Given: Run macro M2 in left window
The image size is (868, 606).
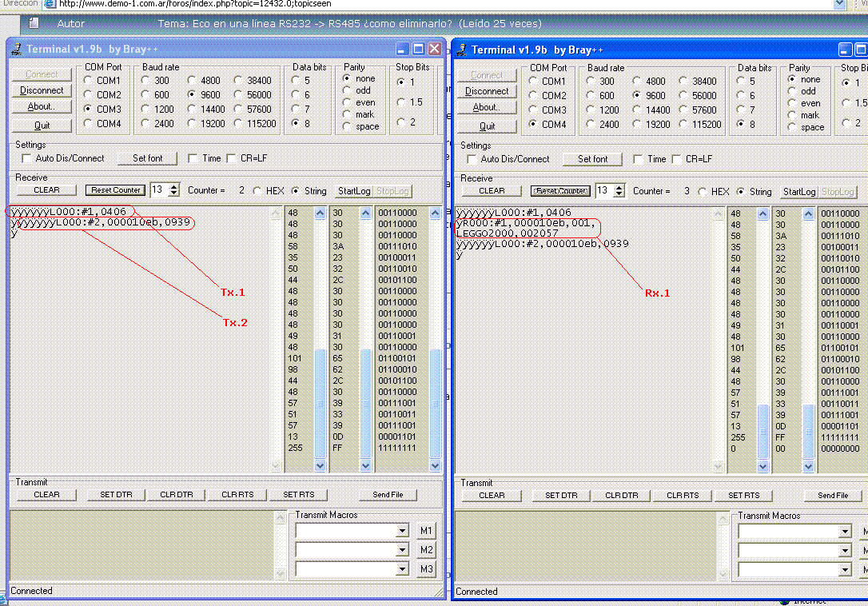Looking at the screenshot, I should [x=426, y=550].
